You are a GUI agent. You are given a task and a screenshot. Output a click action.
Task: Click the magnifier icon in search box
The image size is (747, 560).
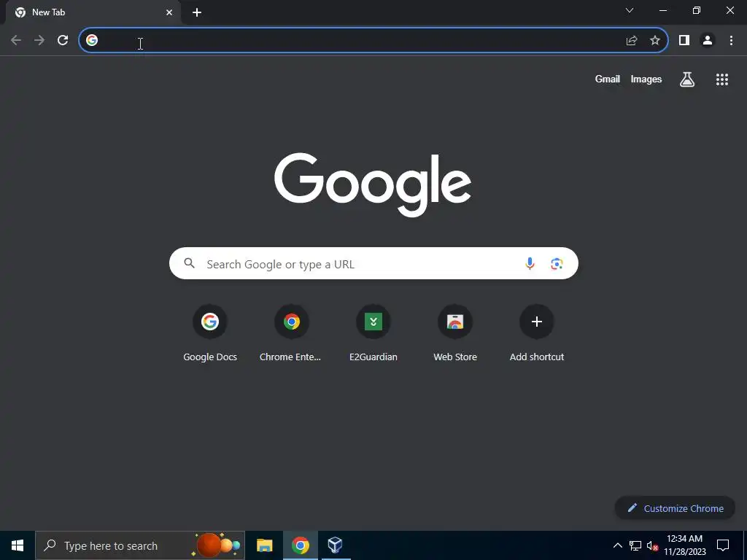click(189, 263)
